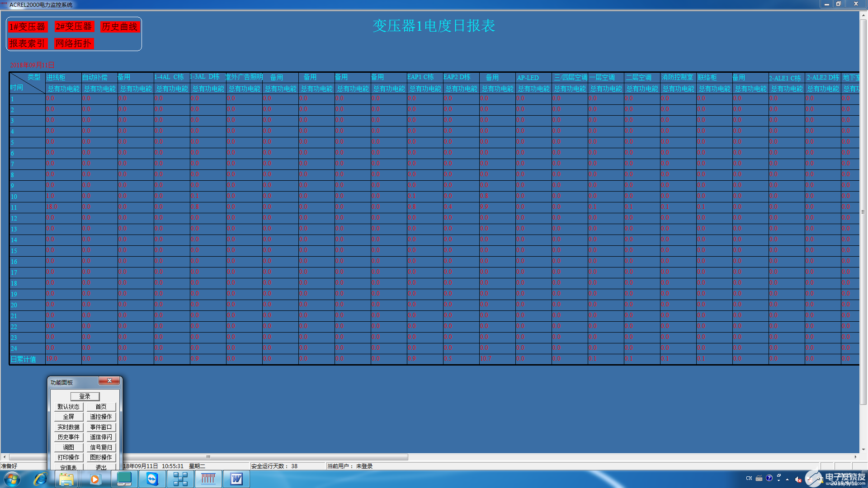The image size is (868, 488).
Task: Click the muted speaker tray icon
Action: (x=798, y=479)
